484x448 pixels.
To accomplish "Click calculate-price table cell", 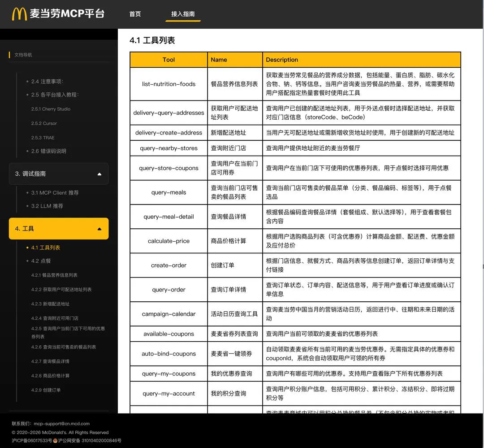I will [169, 241].
